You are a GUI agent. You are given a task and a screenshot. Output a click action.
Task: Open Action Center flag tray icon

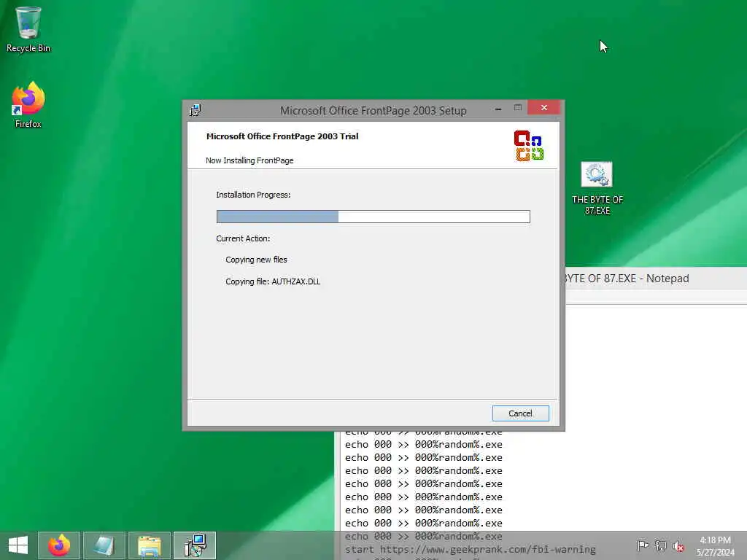point(643,545)
